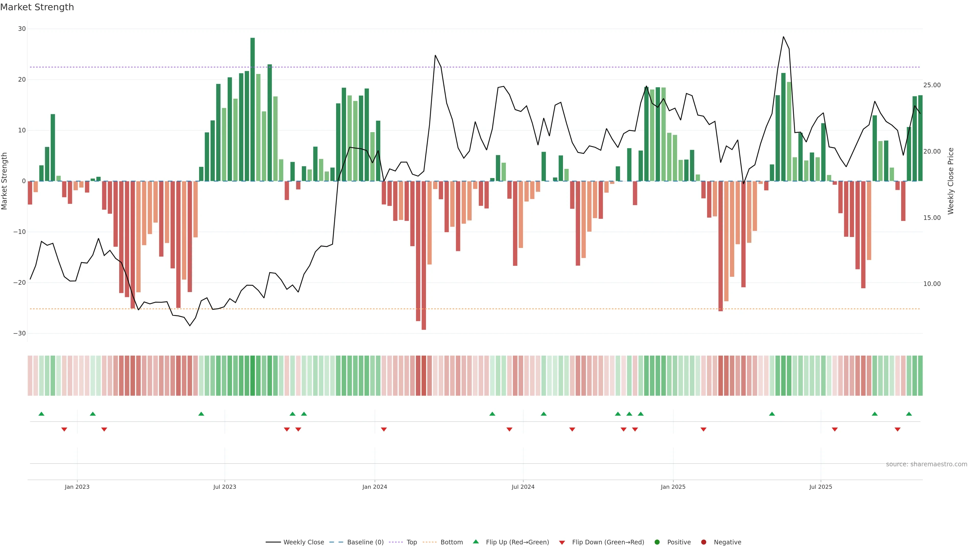Click the red Flip Down triangle in legend
Image resolution: width=980 pixels, height=551 pixels.
pos(562,543)
